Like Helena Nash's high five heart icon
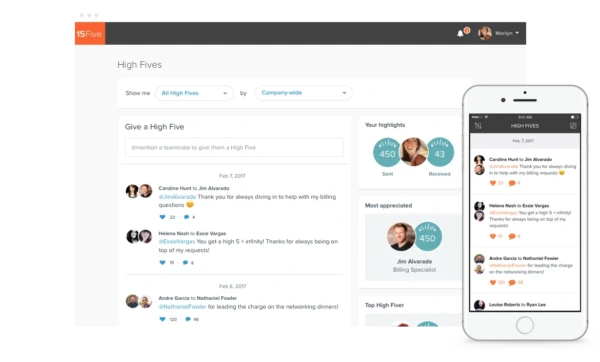 163,263
